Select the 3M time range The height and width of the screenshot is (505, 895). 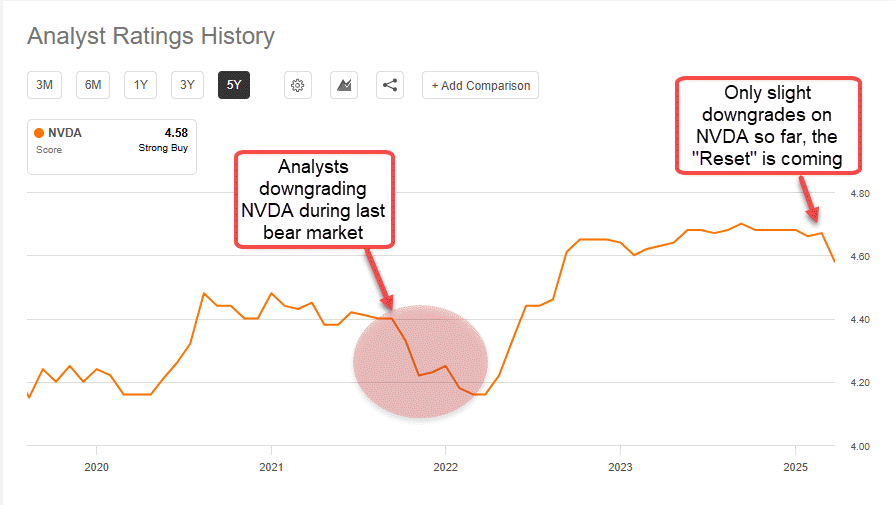[x=44, y=86]
